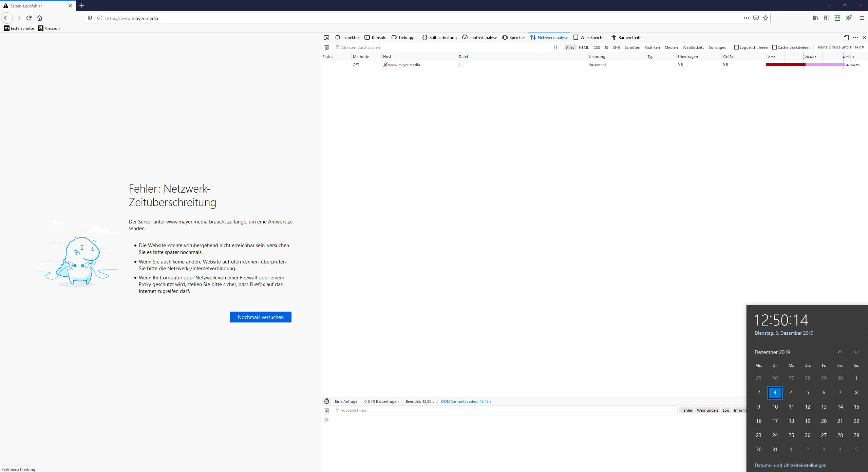The image size is (868, 472).
Task: Reload the page with refresh icon
Action: (x=29, y=18)
